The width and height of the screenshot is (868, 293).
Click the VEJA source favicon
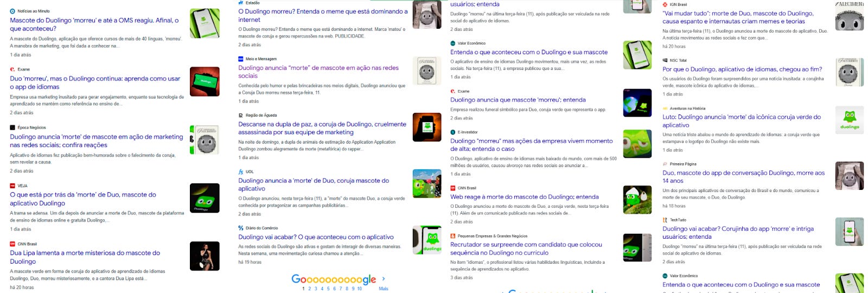coord(12,186)
